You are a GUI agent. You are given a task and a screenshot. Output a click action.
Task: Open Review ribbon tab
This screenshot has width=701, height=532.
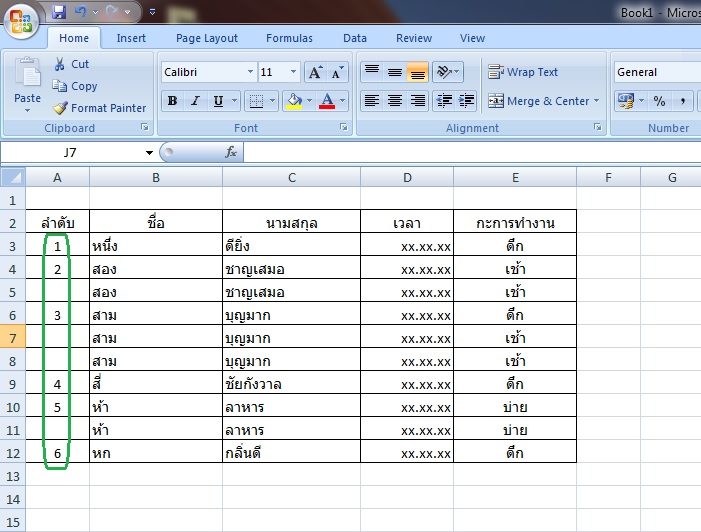coord(414,38)
